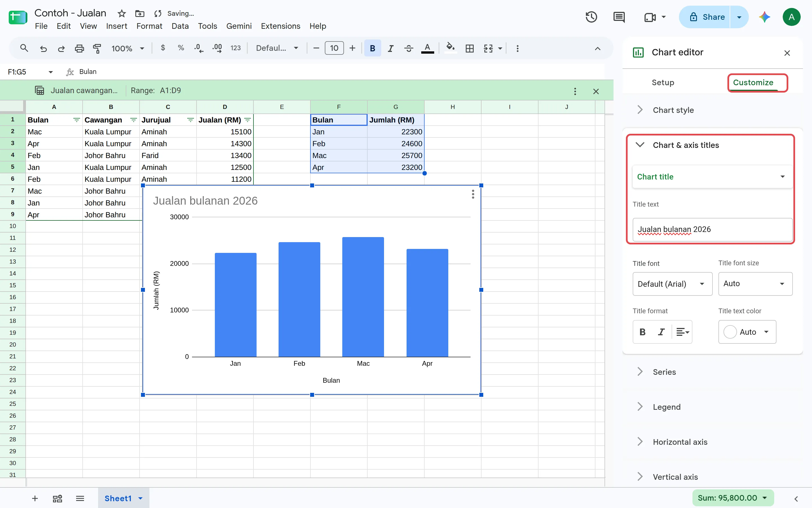Open the comments panel icon
This screenshot has height=508, width=812.
tap(619, 17)
